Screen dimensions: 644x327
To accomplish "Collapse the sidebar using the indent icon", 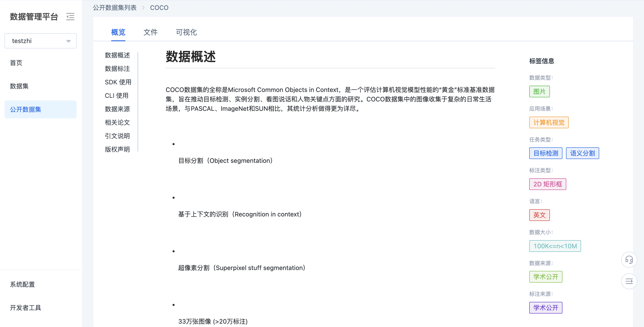I will click(70, 17).
